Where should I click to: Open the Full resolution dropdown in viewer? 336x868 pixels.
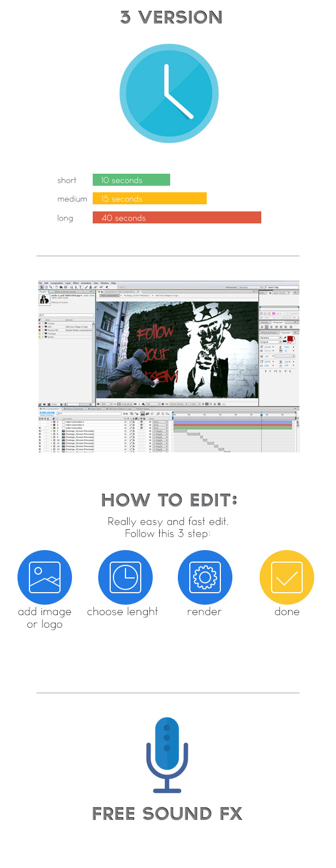click(151, 404)
